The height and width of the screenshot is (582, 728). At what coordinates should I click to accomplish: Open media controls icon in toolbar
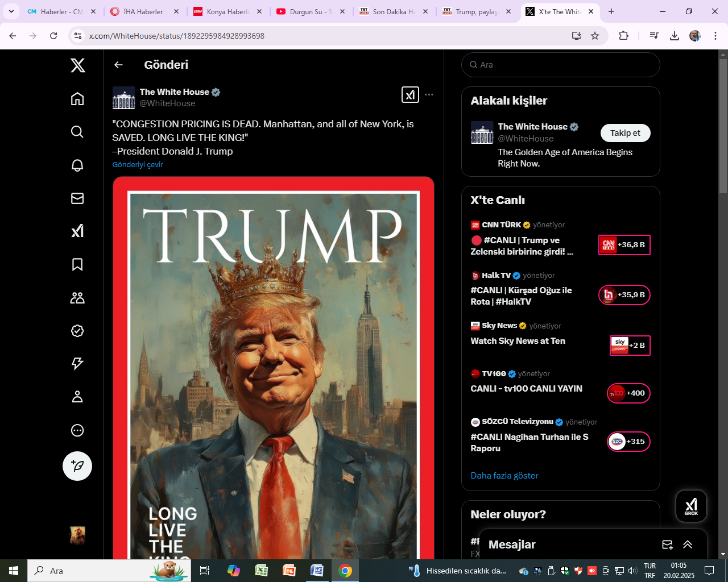(654, 36)
